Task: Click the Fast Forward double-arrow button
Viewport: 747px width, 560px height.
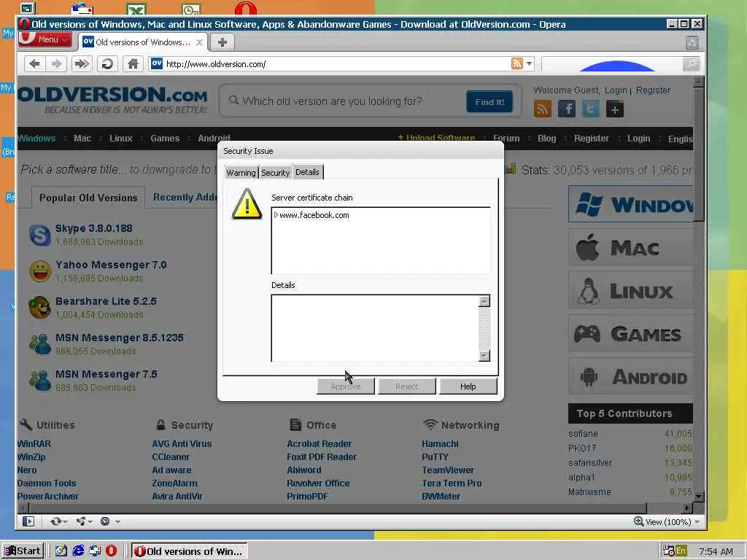Action: [x=82, y=64]
